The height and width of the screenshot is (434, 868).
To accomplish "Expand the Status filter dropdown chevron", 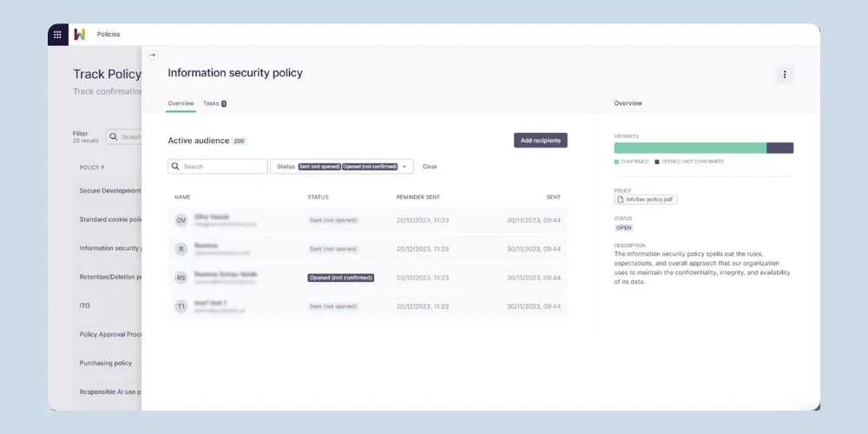I will pos(404,167).
